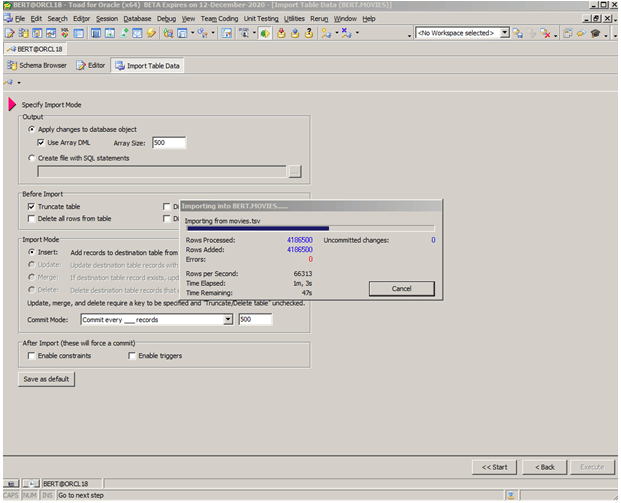
Task: Open a new Editor window from toolbar
Action: 10,33
